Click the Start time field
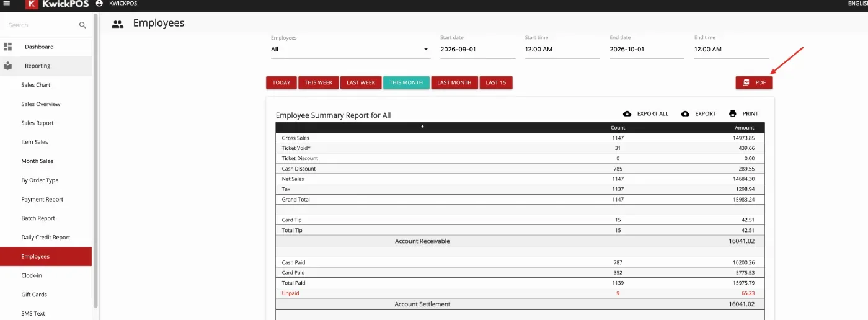 [562, 49]
